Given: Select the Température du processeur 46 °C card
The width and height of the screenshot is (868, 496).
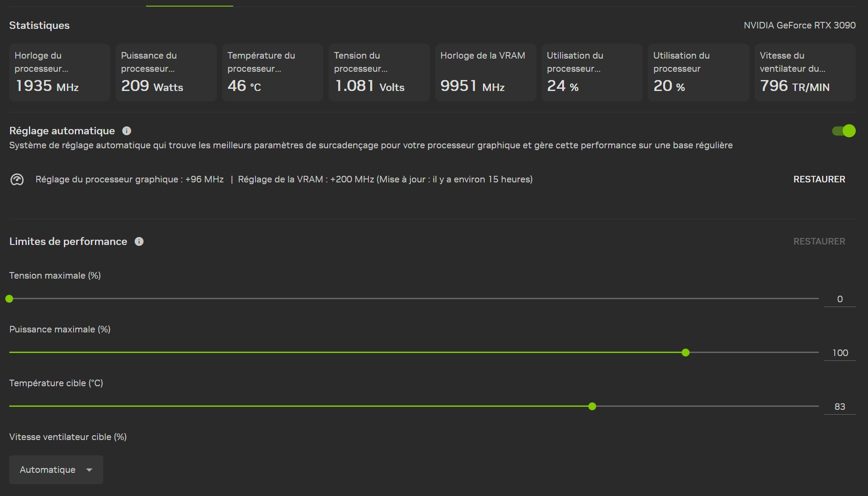Looking at the screenshot, I should coord(273,73).
